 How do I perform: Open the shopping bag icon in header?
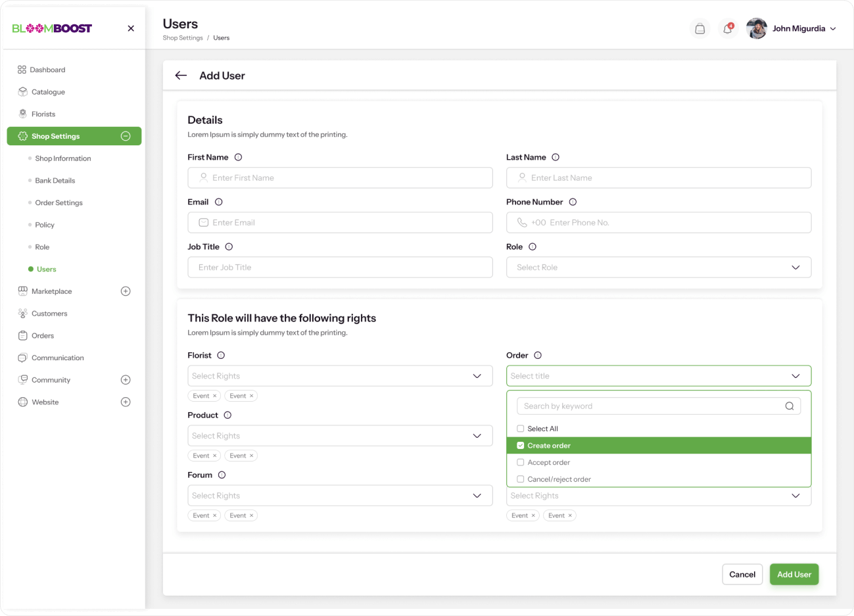700,29
